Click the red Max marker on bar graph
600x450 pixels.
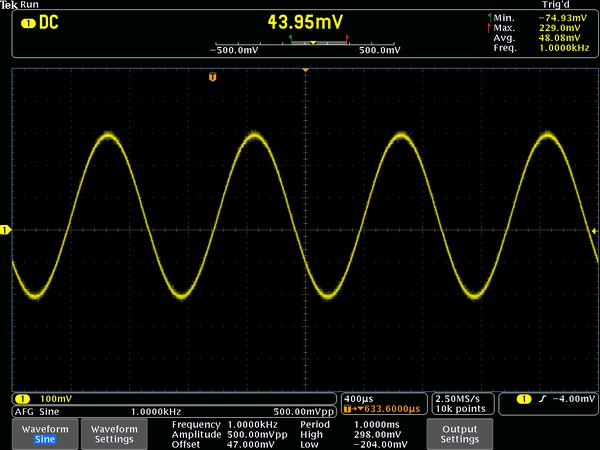[347, 39]
